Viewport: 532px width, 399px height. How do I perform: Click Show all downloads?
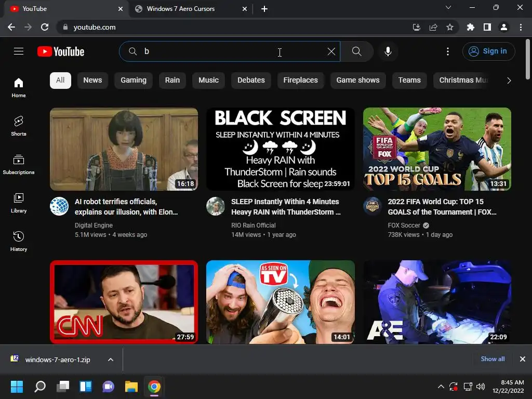coord(493,359)
